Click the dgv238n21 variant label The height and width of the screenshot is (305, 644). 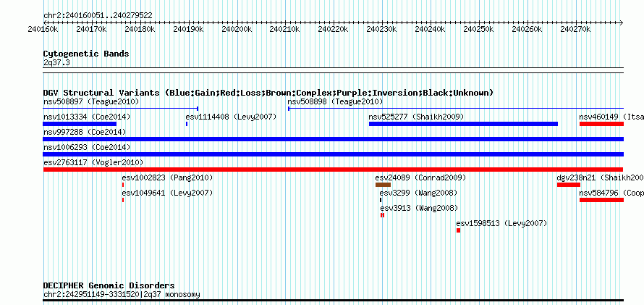click(x=601, y=177)
